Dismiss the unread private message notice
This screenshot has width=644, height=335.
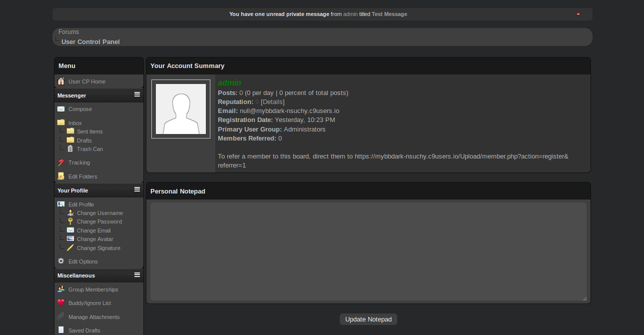579,14
